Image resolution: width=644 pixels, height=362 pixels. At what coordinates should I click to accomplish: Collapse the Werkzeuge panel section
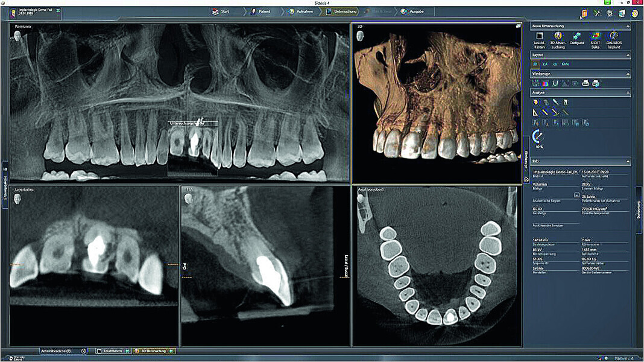(628, 74)
